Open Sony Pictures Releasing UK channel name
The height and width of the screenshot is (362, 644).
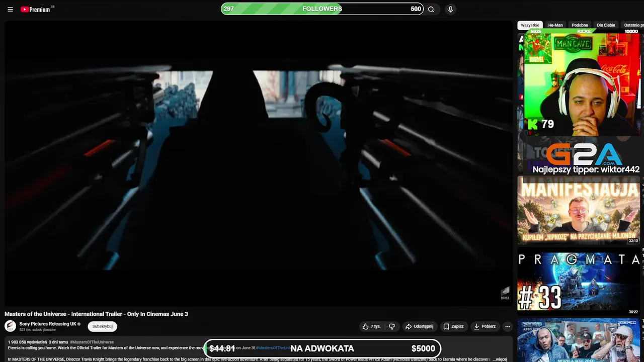click(48, 324)
